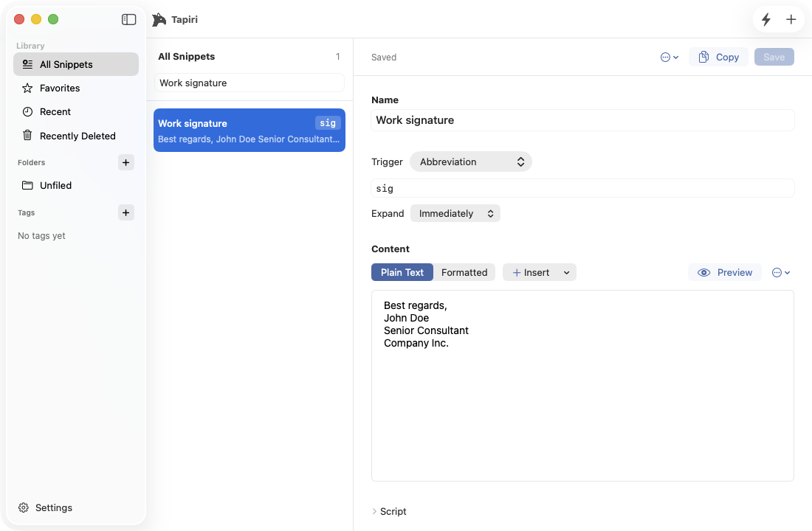Select the Work signature snippet card
The height and width of the screenshot is (531, 812).
pos(249,130)
